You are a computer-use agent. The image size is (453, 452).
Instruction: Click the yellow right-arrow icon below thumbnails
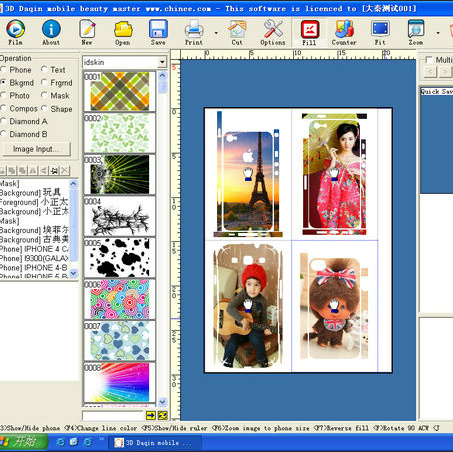click(151, 415)
